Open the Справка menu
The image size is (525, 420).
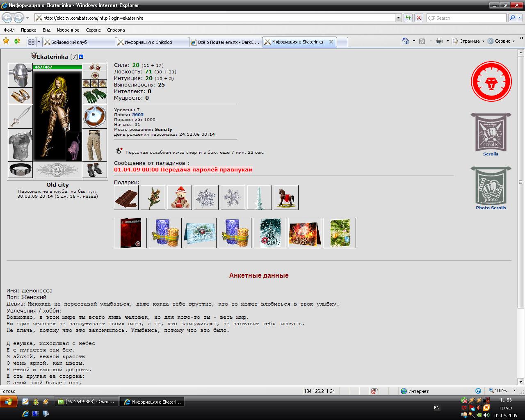coord(116,30)
